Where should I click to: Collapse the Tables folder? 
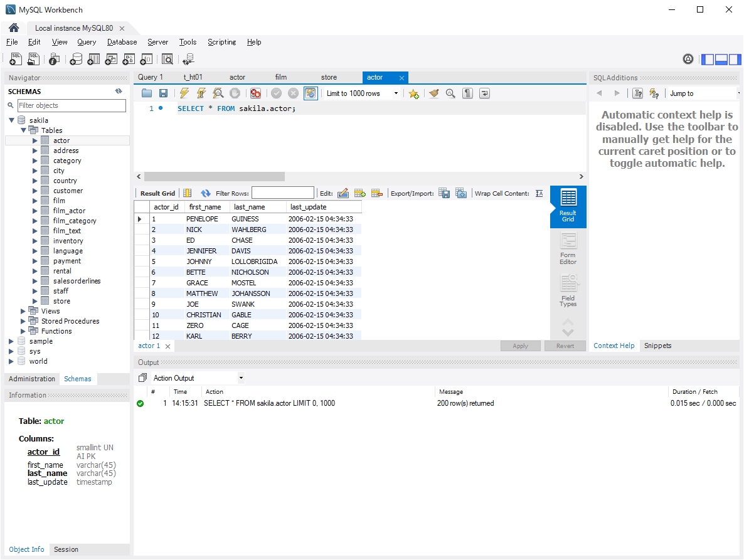coord(23,130)
